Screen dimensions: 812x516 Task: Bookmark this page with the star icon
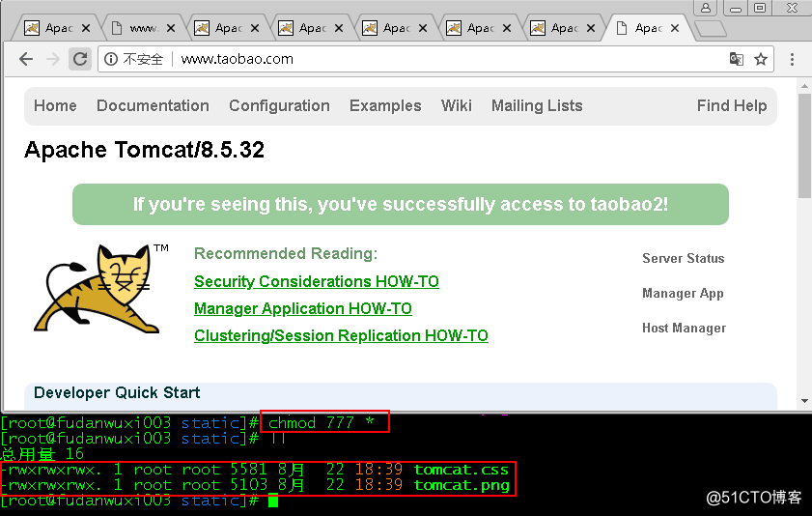click(x=760, y=59)
